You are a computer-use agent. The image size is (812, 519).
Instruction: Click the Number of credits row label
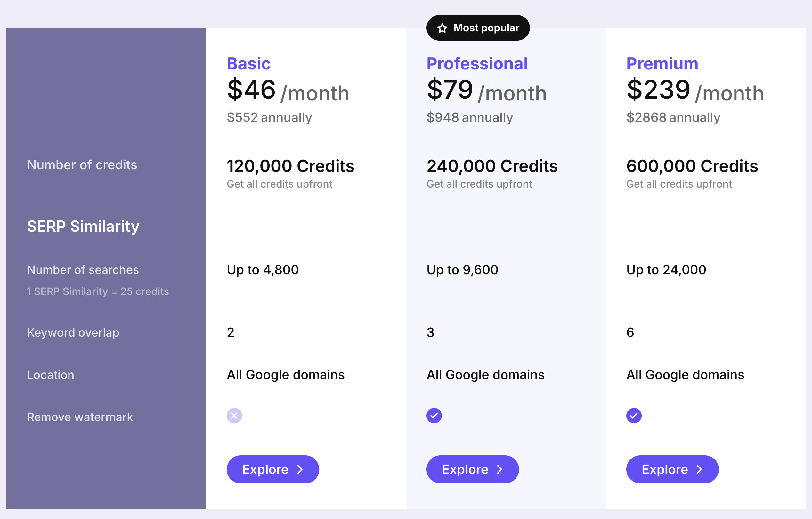tap(82, 165)
